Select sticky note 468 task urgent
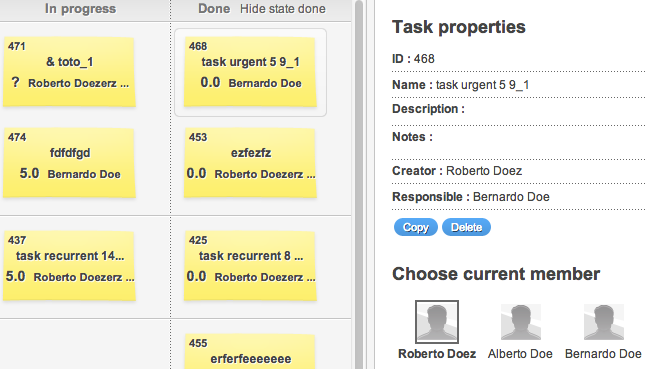 tap(250, 72)
